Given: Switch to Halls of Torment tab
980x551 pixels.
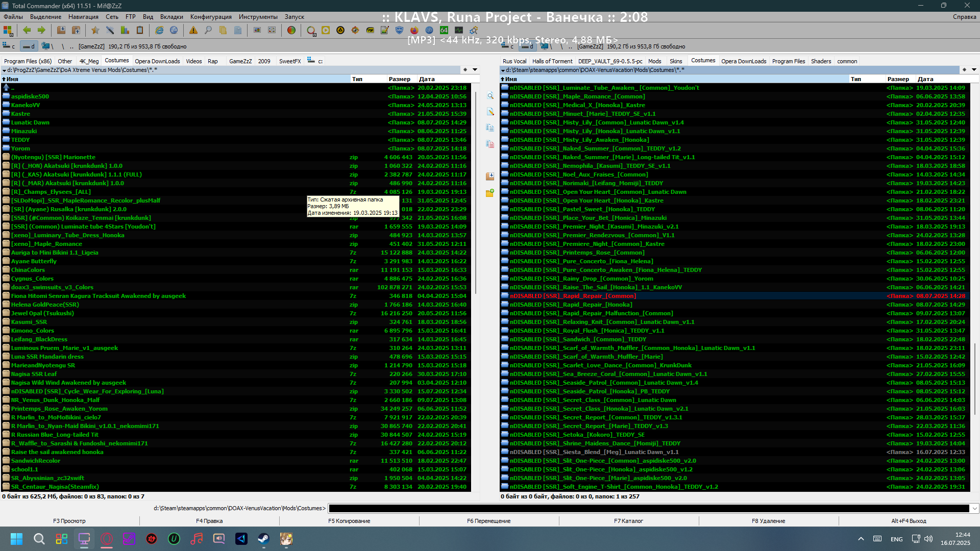Looking at the screenshot, I should [552, 61].
